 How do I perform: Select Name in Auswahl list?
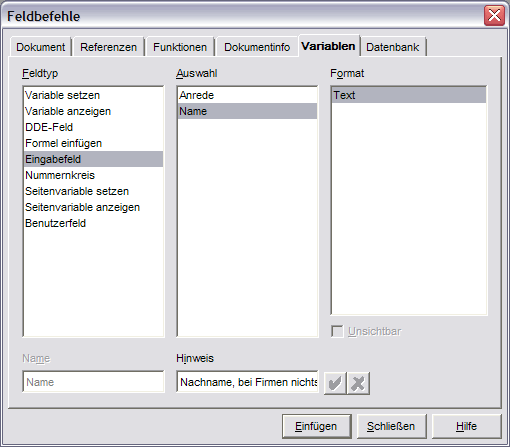(x=247, y=111)
